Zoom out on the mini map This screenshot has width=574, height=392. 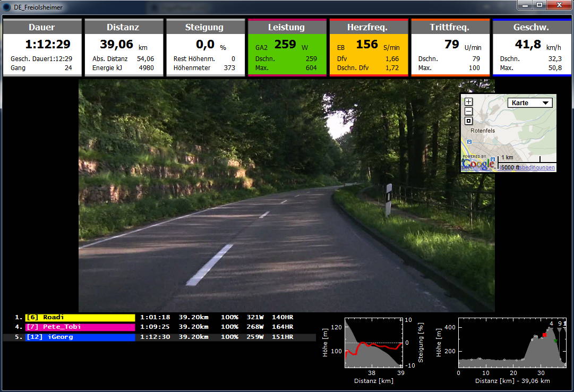[468, 112]
